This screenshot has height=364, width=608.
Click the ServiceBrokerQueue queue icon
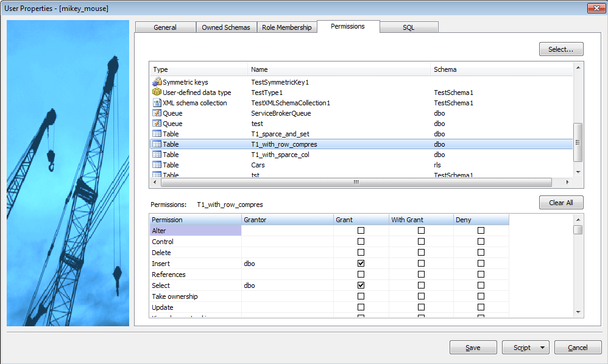tap(157, 113)
